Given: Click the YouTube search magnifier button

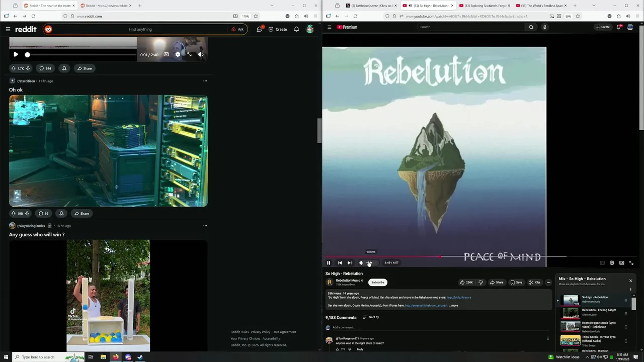Looking at the screenshot, I should pyautogui.click(x=531, y=27).
